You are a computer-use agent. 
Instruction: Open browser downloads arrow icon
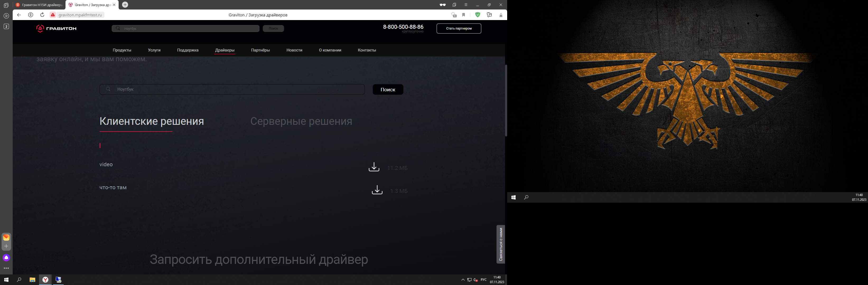tap(501, 15)
